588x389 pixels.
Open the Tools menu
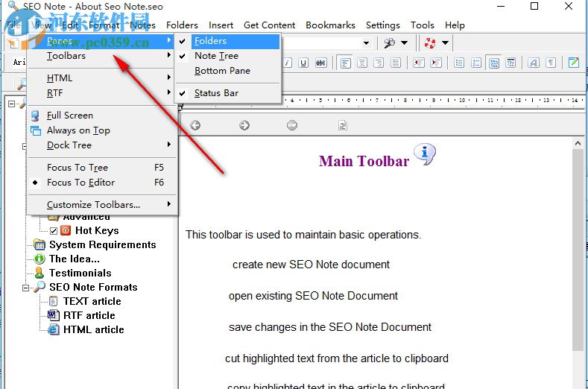point(423,25)
